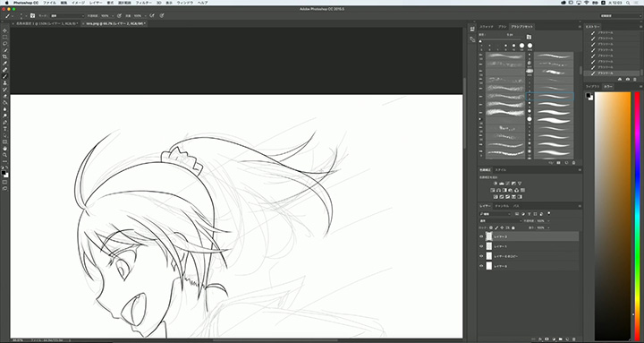
Task: Delete the current history state with the trash icon
Action: coord(636,79)
